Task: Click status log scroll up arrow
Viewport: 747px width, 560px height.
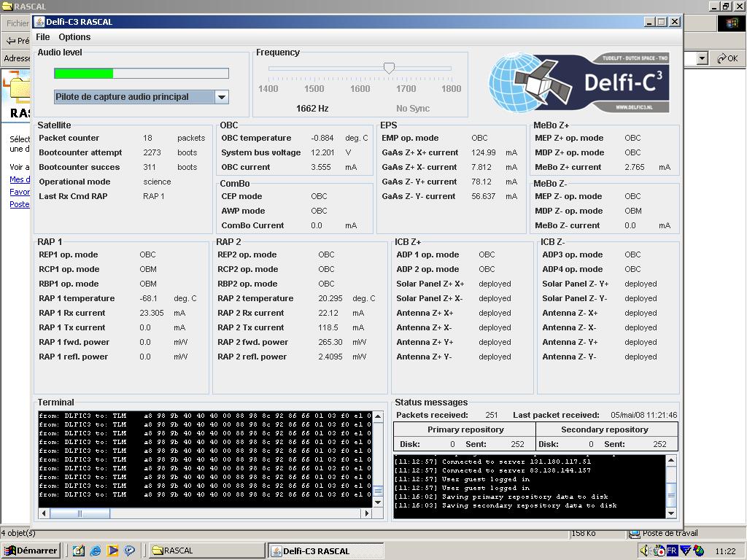Action: tap(671, 460)
